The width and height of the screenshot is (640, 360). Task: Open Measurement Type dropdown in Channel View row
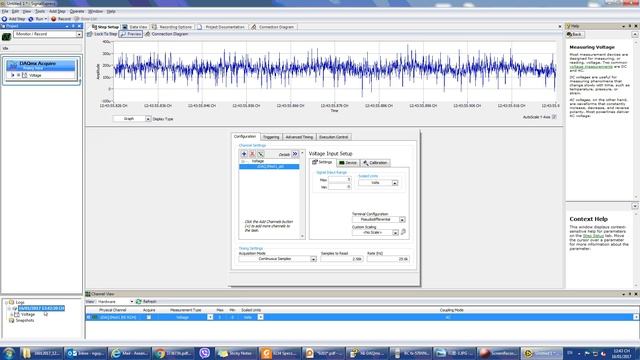click(x=210, y=317)
